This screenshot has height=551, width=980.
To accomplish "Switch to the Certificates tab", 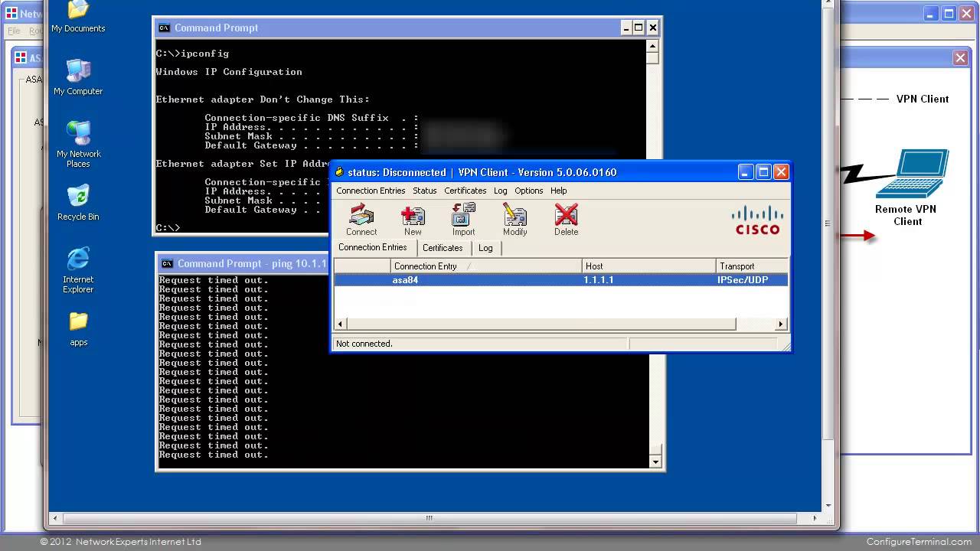I will 443,248.
